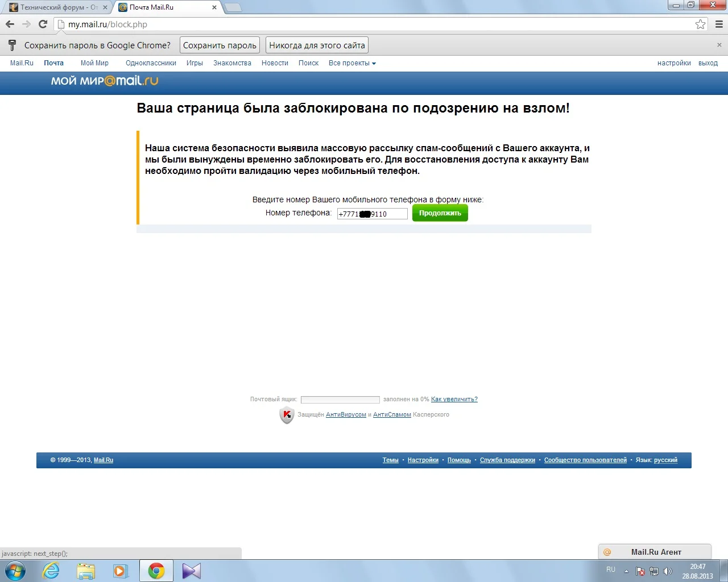Image resolution: width=728 pixels, height=582 pixels.
Task: Open the АнтиСпамом link
Action: [x=392, y=414]
